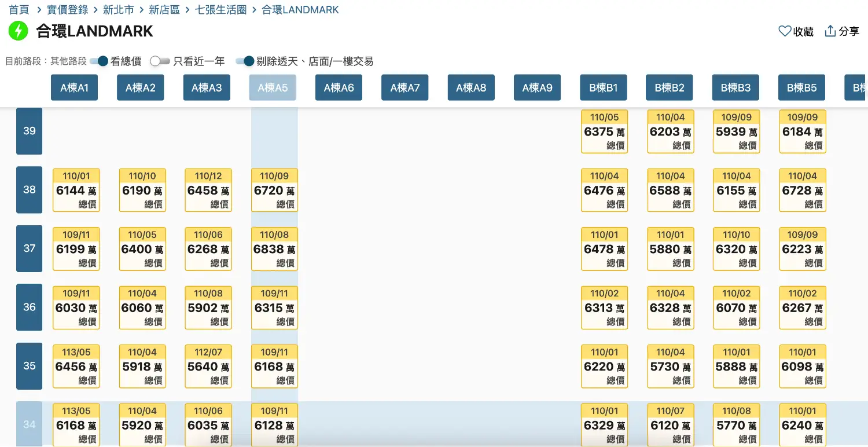Click the 目前路段：其他路段 label
The image size is (868, 447).
click(46, 61)
